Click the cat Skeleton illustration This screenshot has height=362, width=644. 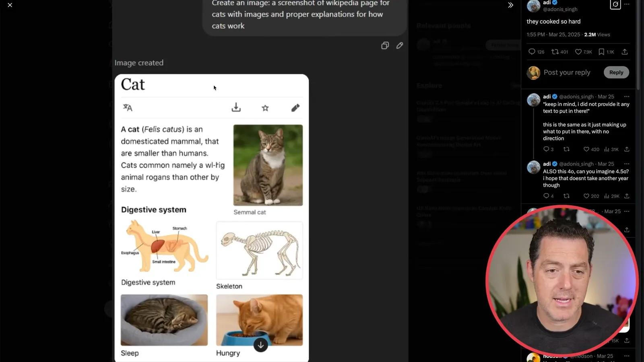click(260, 250)
